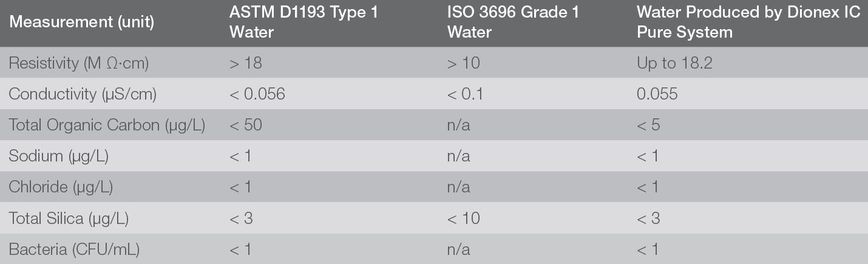Screen dimensions: 868x264
Task: Select the "ASTM D1193 Type 1 Water" header
Action: click(303, 22)
